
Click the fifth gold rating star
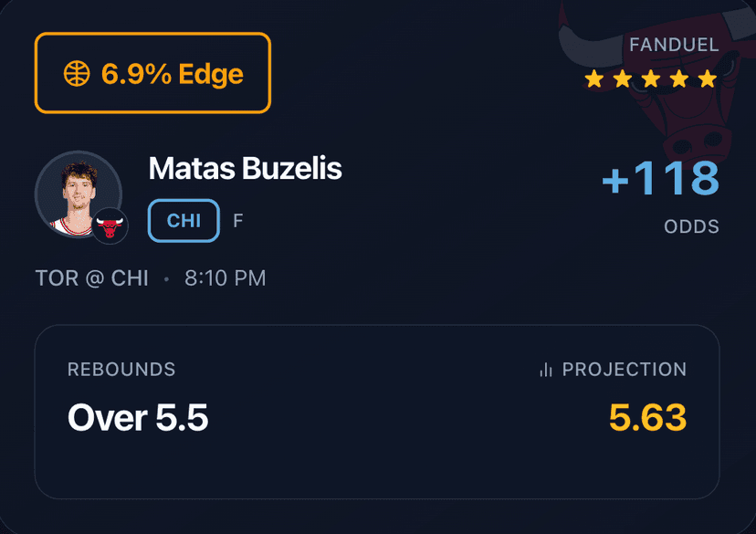[708, 79]
